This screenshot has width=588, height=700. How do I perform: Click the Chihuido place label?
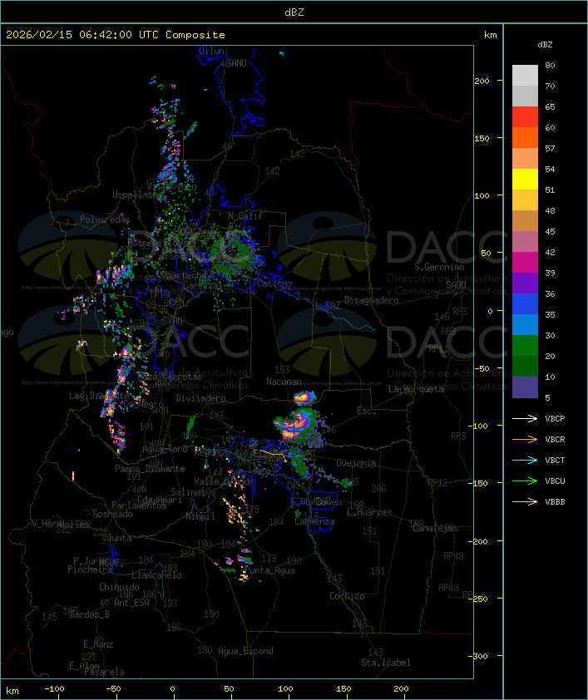pyautogui.click(x=119, y=587)
